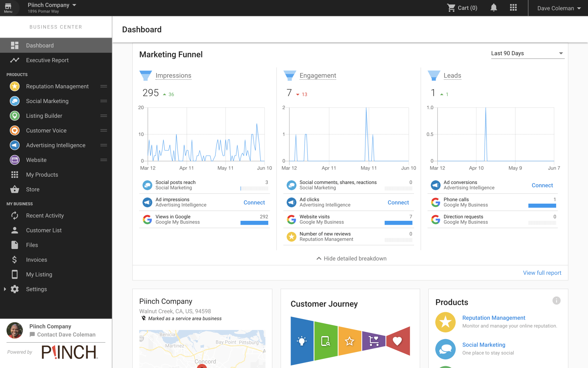Viewport: 588px width, 368px height.
Task: Click the Impressions heading link
Action: click(x=173, y=75)
